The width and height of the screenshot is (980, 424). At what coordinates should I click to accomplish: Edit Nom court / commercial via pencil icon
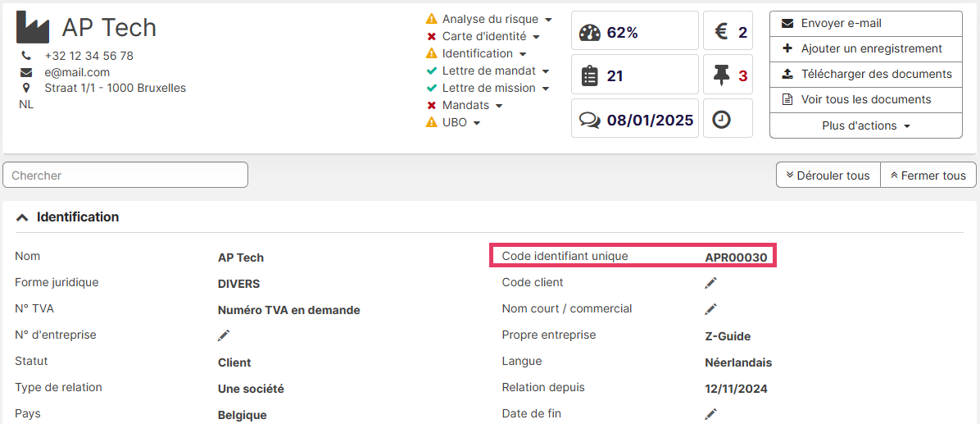click(710, 309)
